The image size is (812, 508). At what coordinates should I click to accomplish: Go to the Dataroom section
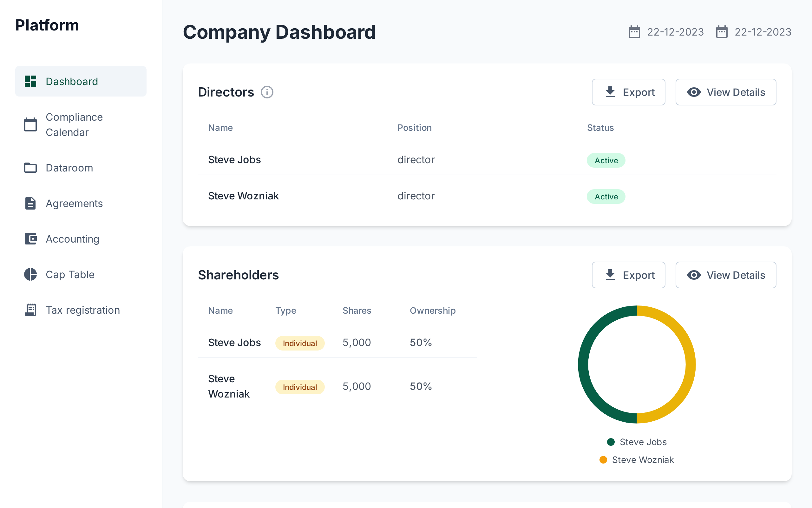point(81,168)
